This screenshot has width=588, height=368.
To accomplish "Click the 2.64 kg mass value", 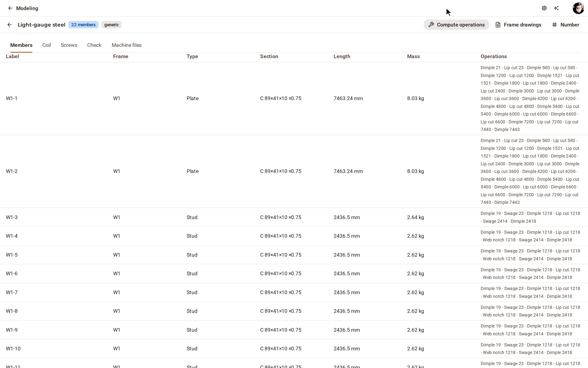I will point(416,217).
